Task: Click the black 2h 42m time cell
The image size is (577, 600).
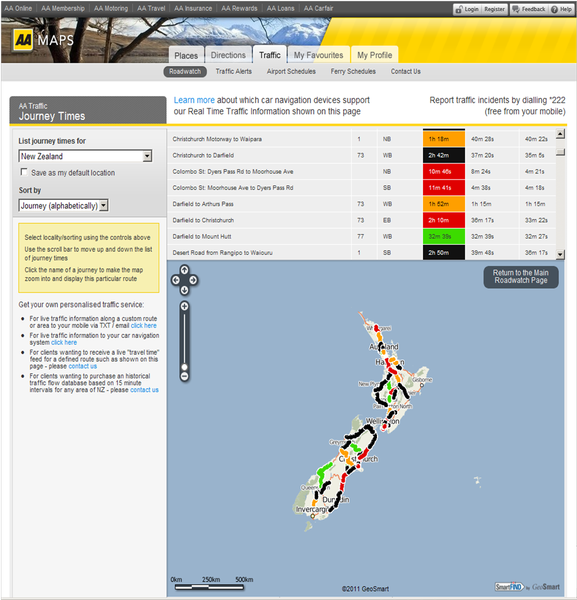Action: 444,155
